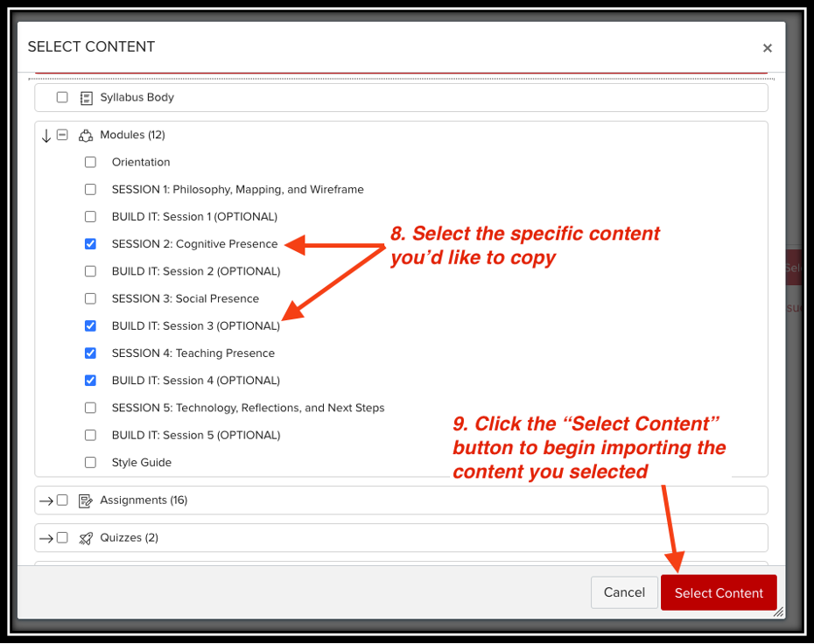Uncheck SESSION 4: Teaching Presence checkbox
Viewport: 814px width, 644px height.
point(90,353)
